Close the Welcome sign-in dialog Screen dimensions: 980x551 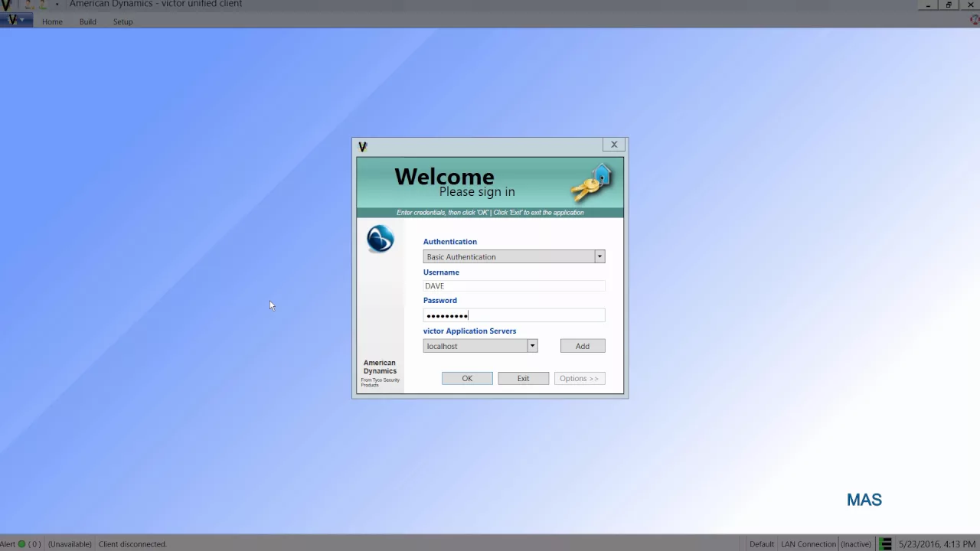(x=614, y=145)
